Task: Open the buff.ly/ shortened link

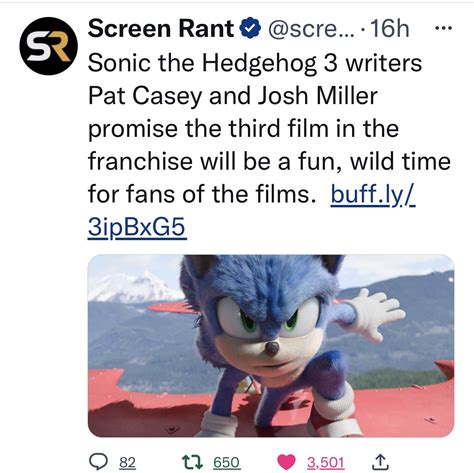Action: click(x=373, y=194)
